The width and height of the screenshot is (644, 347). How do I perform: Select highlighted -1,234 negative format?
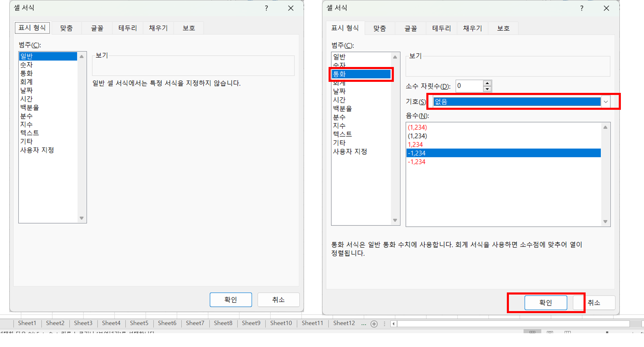pyautogui.click(x=504, y=153)
